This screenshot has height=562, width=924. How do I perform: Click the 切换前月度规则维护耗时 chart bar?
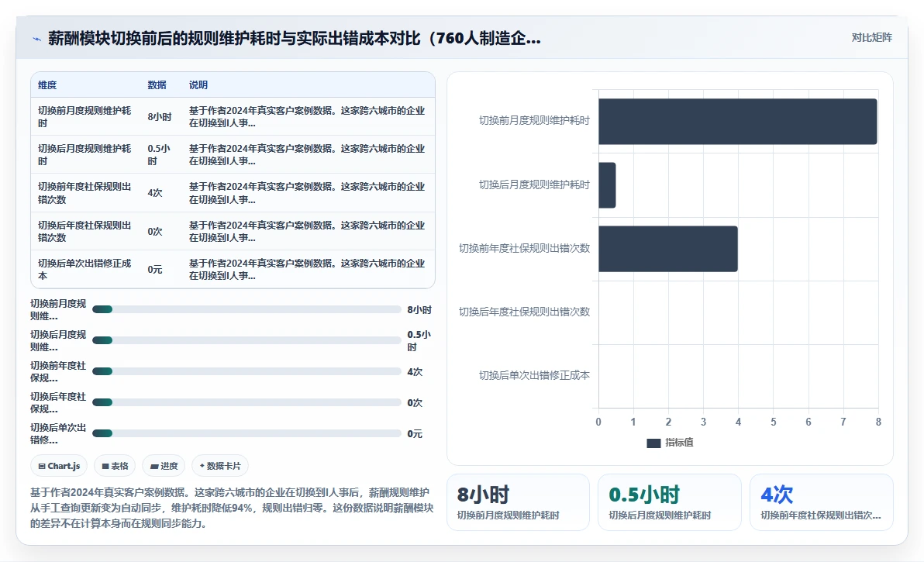738,122
